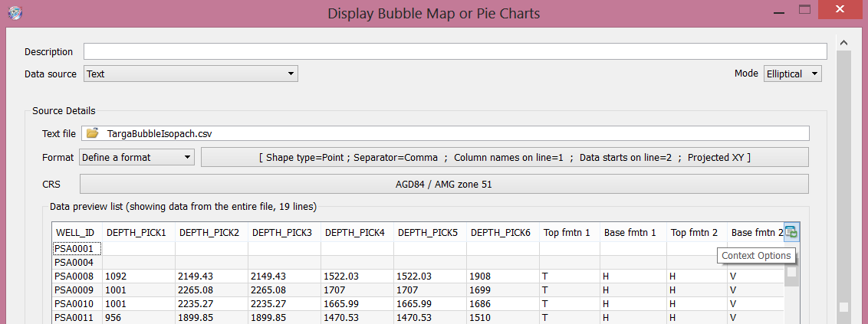The height and width of the screenshot is (324, 868).
Task: Click the TargaBubbleIsopach.csv file path field
Action: [452, 133]
